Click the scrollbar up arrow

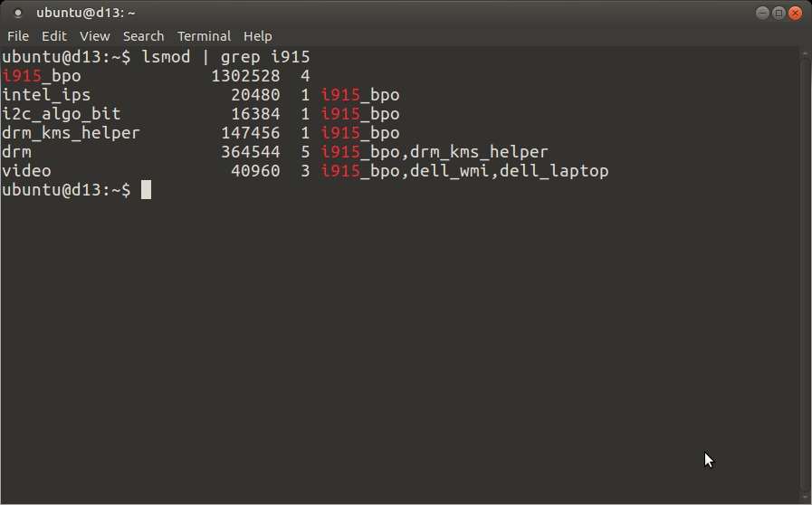click(x=805, y=52)
